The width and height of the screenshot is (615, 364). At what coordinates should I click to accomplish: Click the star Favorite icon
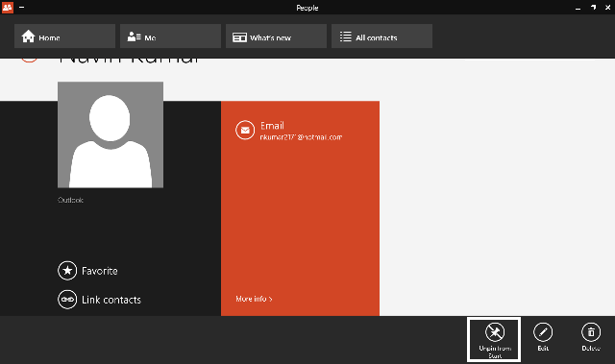point(67,271)
